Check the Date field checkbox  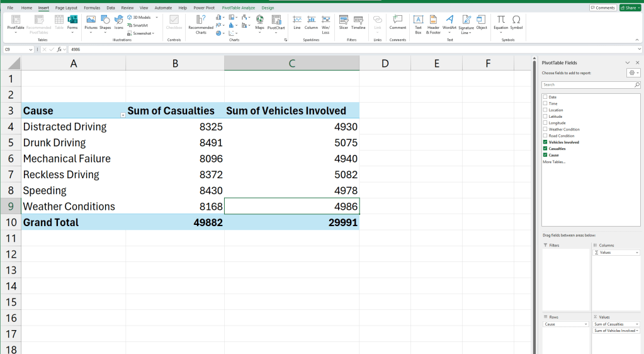545,97
